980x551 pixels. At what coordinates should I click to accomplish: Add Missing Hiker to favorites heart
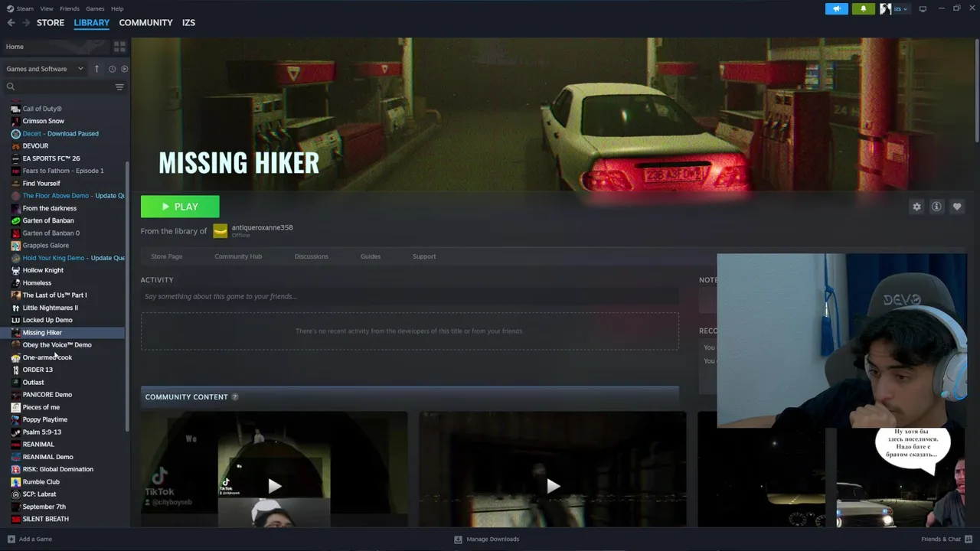click(957, 207)
